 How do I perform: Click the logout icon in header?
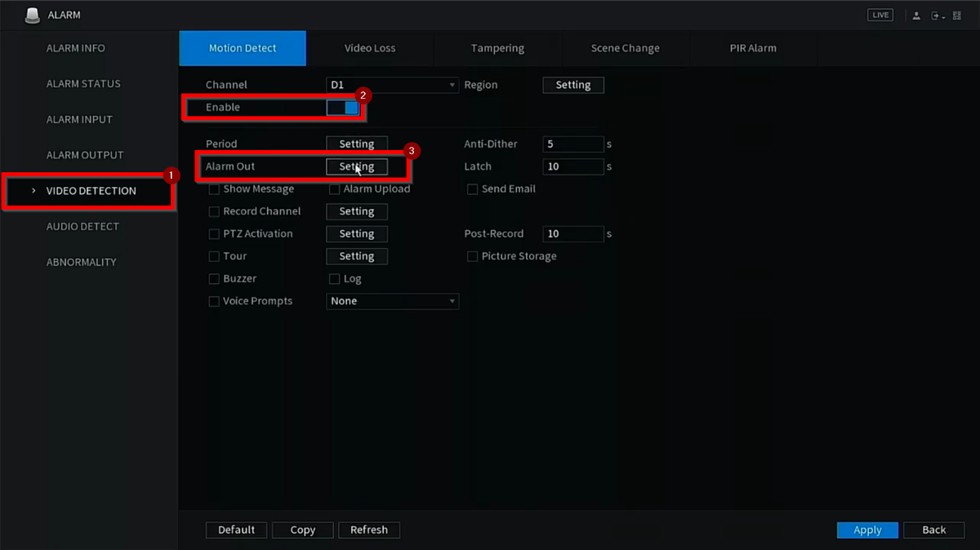937,16
